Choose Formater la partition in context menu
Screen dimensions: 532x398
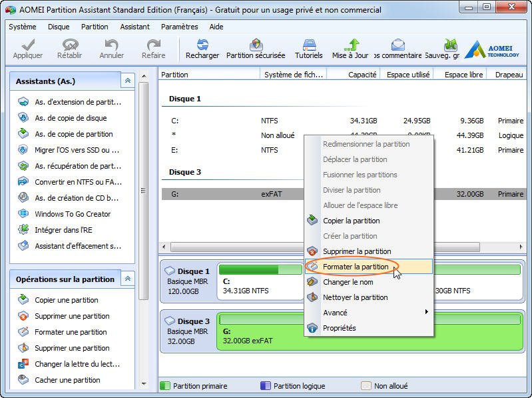click(x=368, y=267)
